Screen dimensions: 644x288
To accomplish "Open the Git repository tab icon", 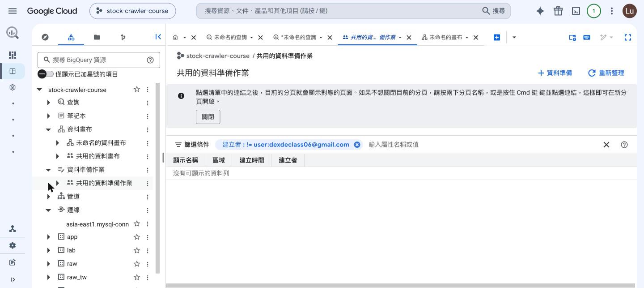I will click(x=123, y=37).
